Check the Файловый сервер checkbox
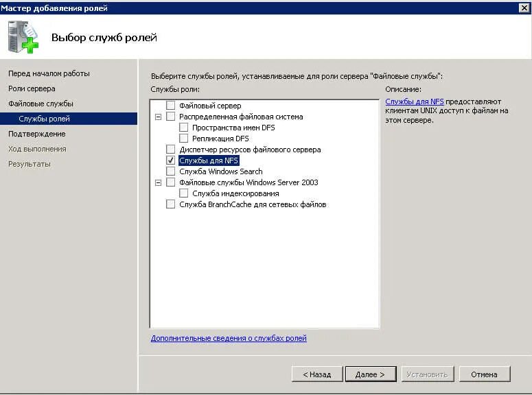 pyautogui.click(x=171, y=106)
